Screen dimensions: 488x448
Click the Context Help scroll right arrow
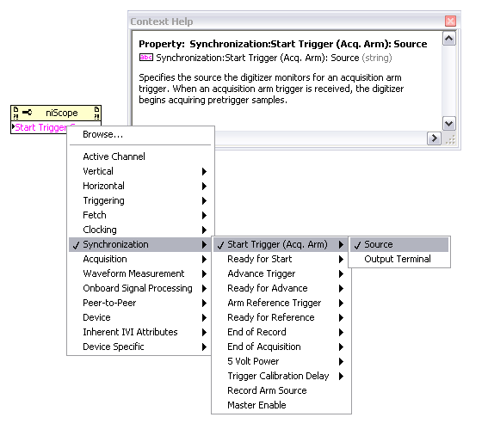[434, 138]
